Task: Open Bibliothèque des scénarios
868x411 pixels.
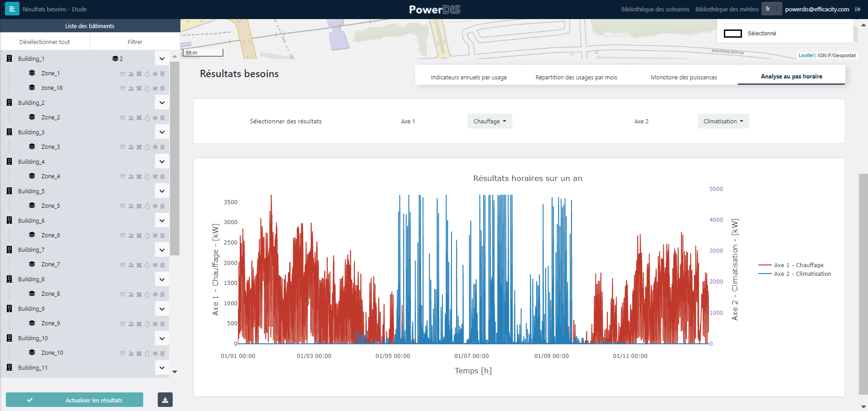Action: point(655,9)
